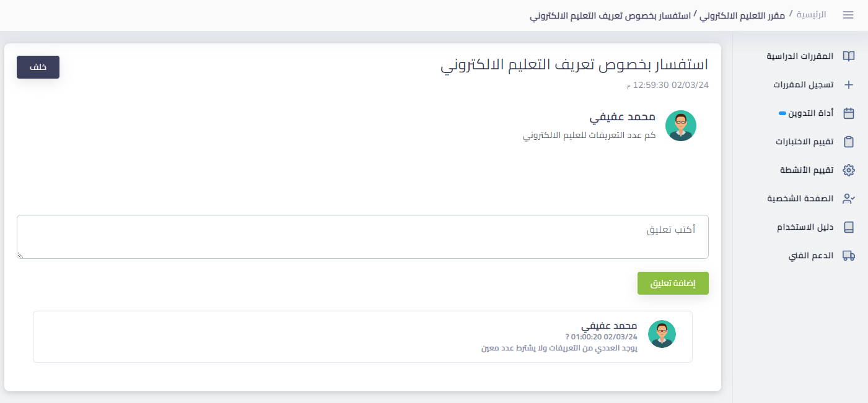The width and height of the screenshot is (868, 403).
Task: Click the question author's avatar picture
Action: (681, 126)
